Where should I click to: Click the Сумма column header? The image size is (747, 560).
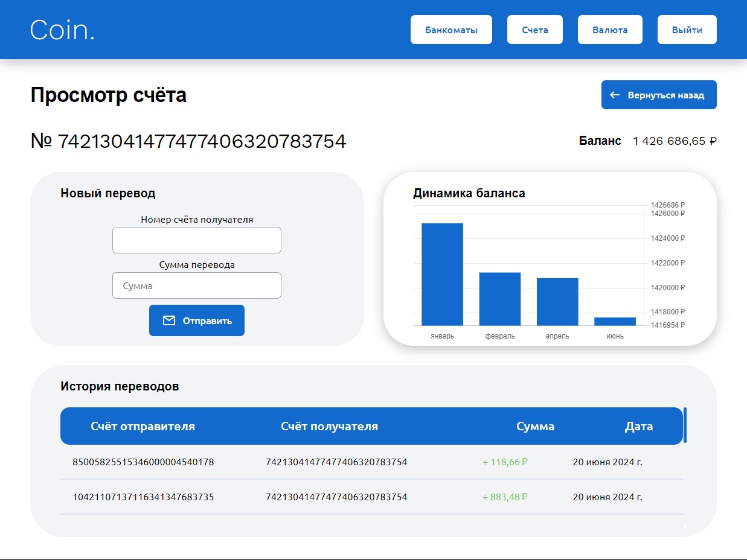(x=535, y=426)
